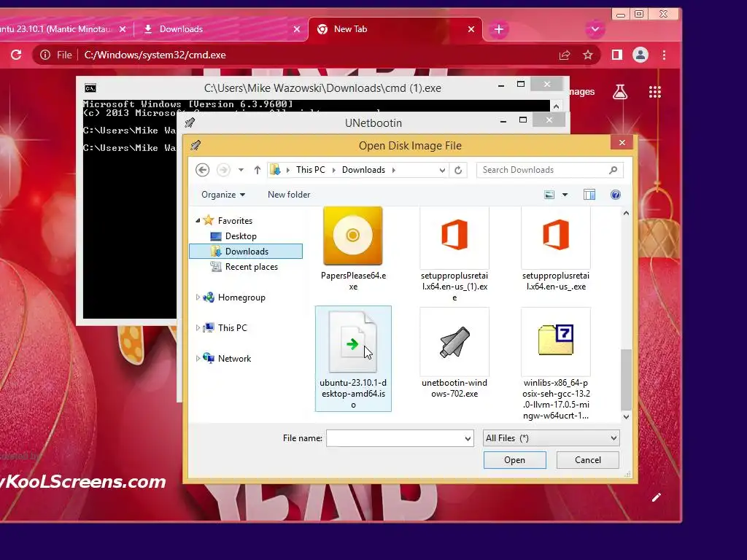This screenshot has height=560, width=747.
Task: Select the New Tab browser tab
Action: [x=395, y=29]
